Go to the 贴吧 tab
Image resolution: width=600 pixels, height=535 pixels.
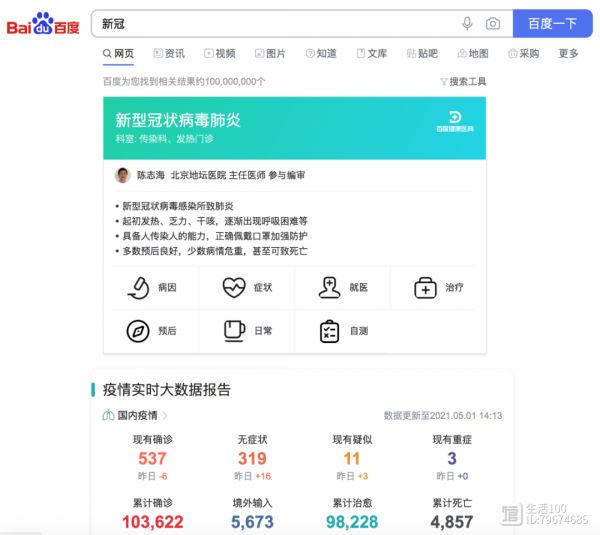tap(422, 54)
